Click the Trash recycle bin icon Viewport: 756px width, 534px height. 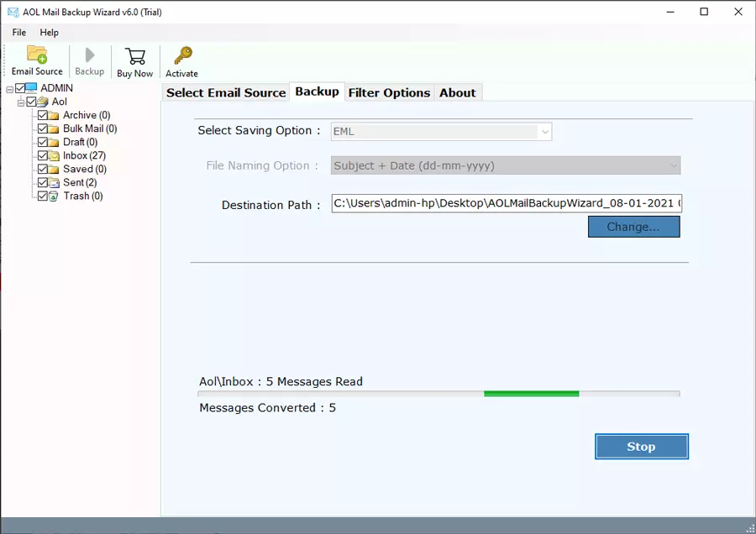coord(54,196)
